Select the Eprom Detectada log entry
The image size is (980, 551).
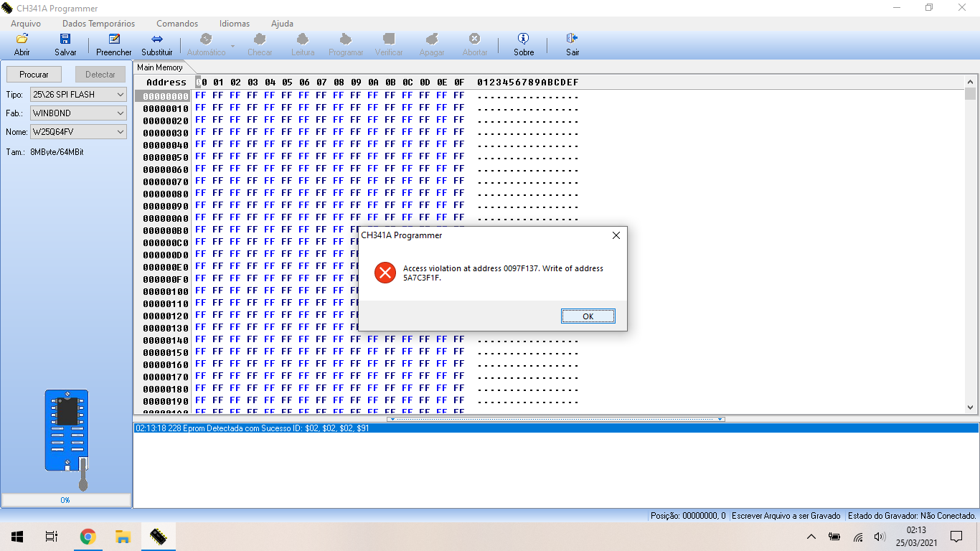556,428
